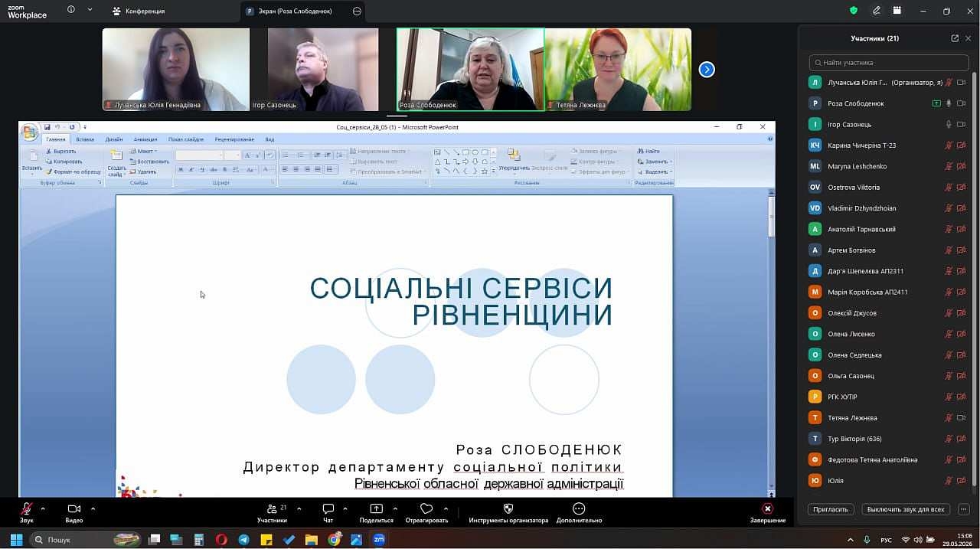Click the Вид tab in shared PowerPoint
Image resolution: width=980 pixels, height=549 pixels.
coord(269,139)
